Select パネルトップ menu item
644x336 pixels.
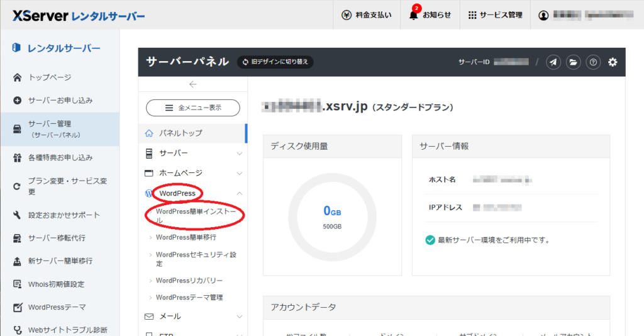[193, 133]
